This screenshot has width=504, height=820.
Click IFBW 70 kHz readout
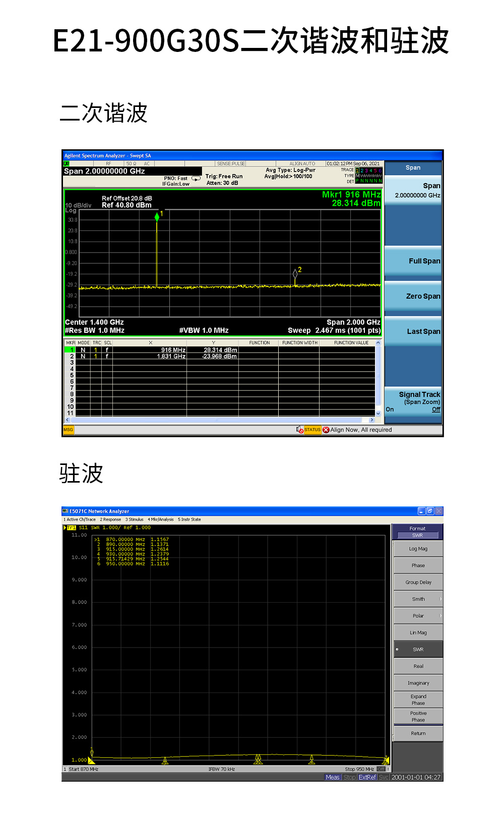222,769
